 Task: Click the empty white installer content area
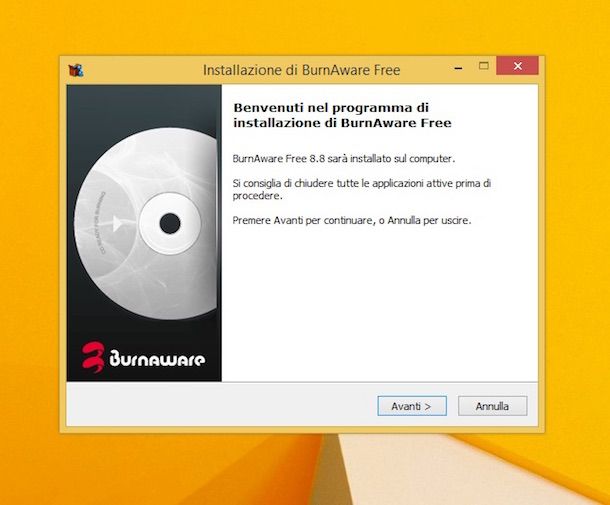click(x=379, y=303)
